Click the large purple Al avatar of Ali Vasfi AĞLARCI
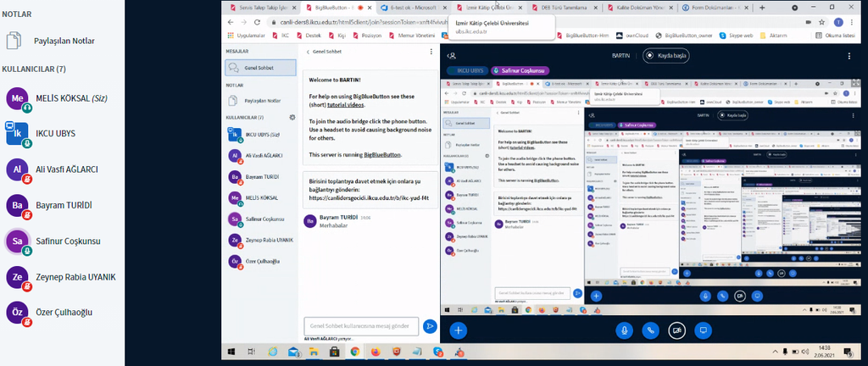868x366 pixels. [17, 169]
